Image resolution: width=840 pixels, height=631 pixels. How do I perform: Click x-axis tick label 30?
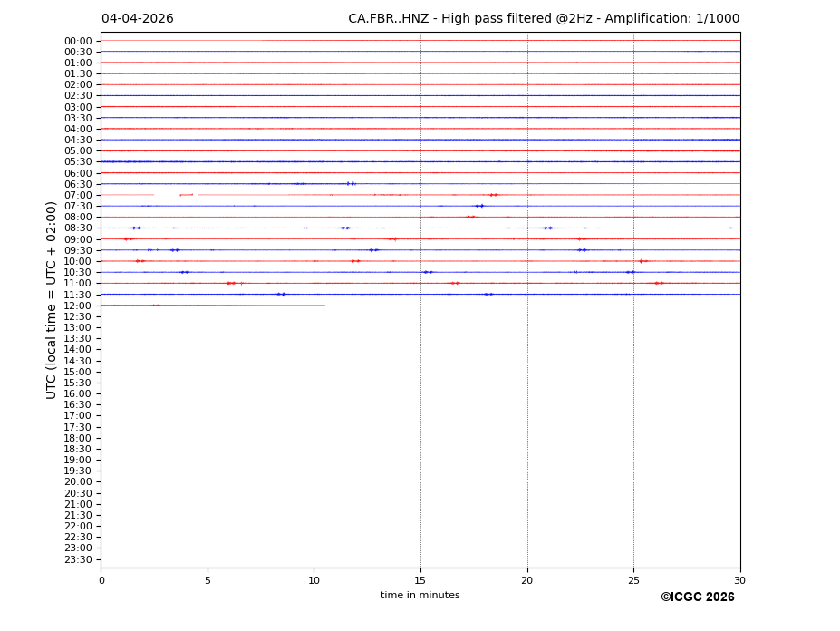[739, 580]
